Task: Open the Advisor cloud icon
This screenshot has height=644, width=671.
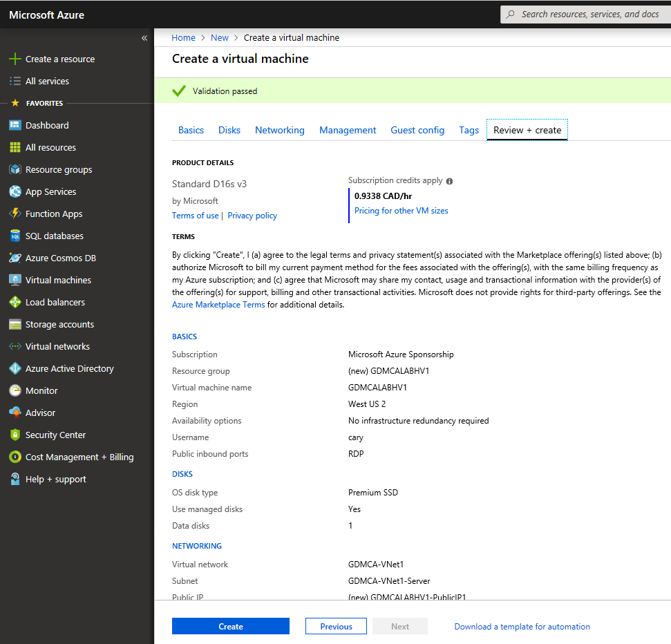Action: pyautogui.click(x=15, y=413)
